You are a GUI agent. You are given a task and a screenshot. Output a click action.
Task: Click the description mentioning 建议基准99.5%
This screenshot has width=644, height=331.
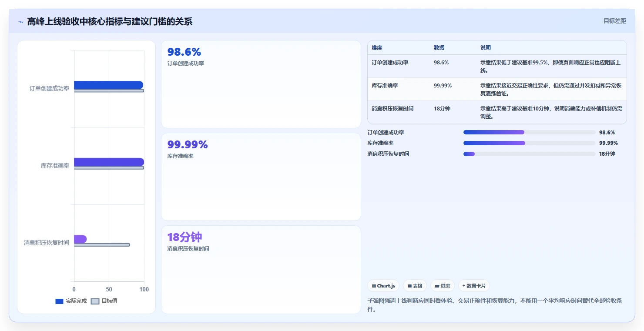click(x=551, y=67)
